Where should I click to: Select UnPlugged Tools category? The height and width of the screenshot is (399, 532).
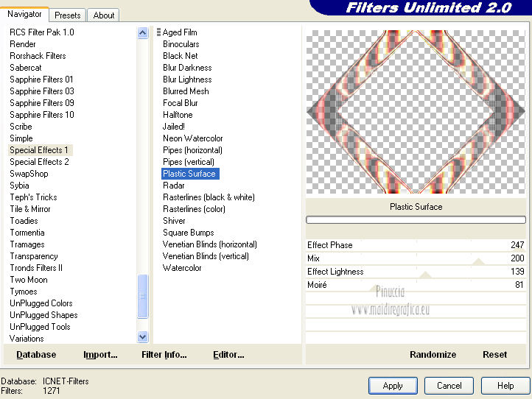40,327
